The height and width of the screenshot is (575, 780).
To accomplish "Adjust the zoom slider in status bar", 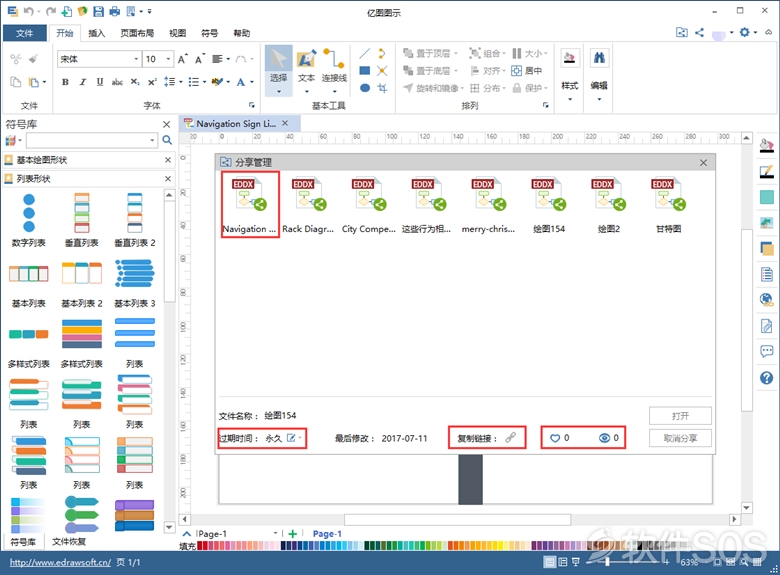I will click(x=607, y=562).
